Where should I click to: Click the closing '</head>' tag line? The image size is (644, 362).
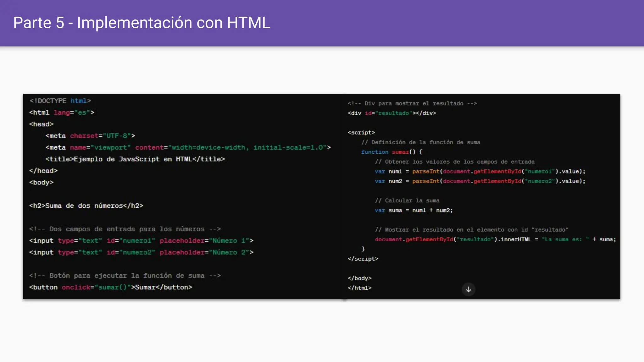point(43,171)
